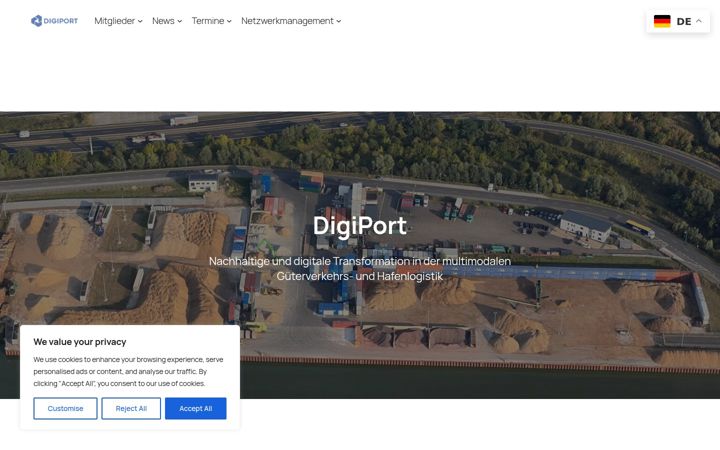Select the DE language label
The width and height of the screenshot is (720, 450).
tap(684, 21)
